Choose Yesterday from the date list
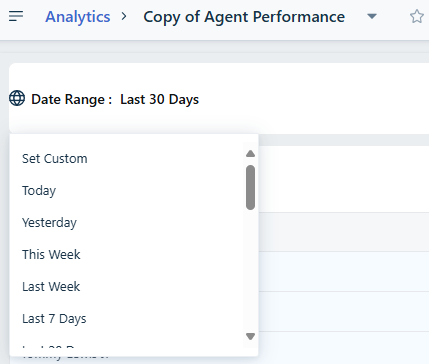Screen dimensions: 429x364 49,223
